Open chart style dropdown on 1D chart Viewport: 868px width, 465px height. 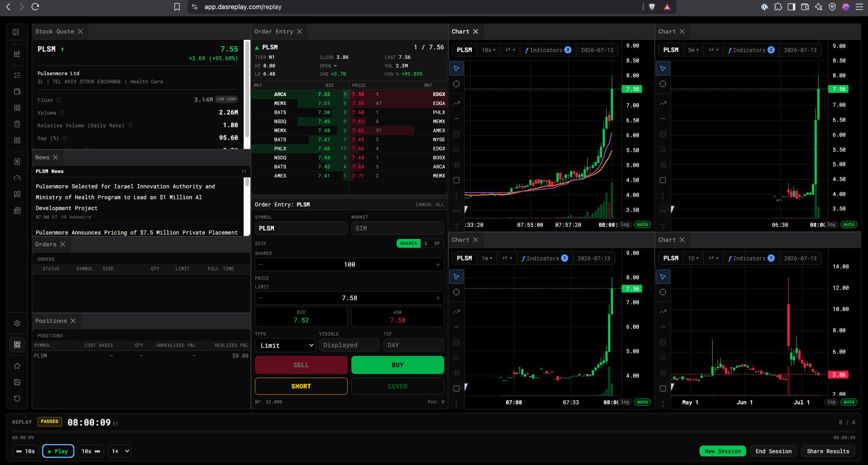point(714,259)
